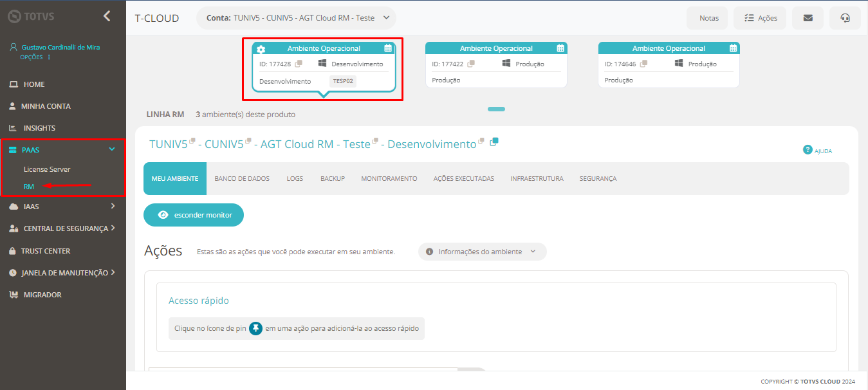This screenshot has height=390, width=868.
Task: Click the Ações button in header
Action: coord(760,18)
